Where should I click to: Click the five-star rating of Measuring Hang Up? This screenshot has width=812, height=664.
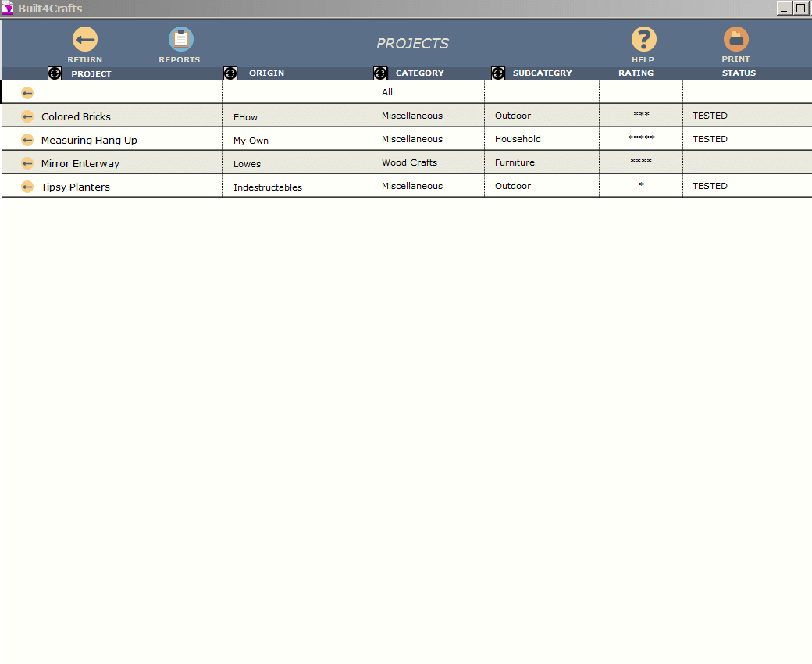tap(641, 139)
